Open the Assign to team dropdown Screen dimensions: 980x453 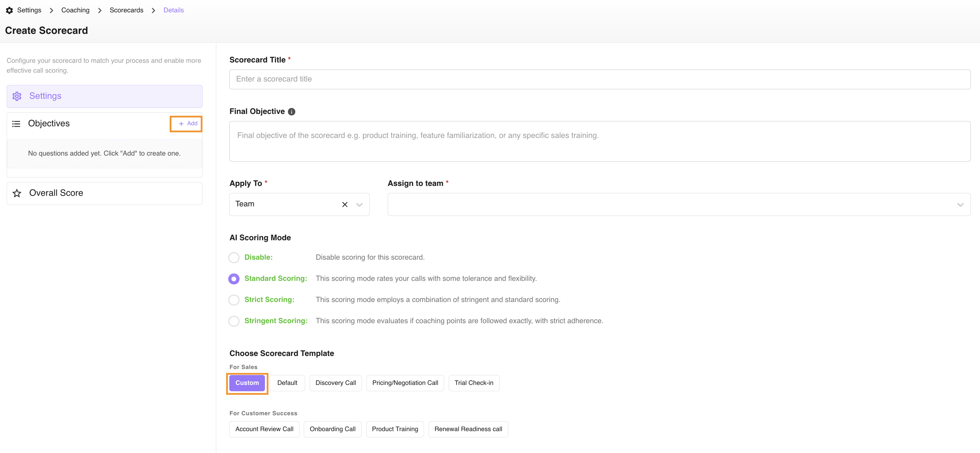[x=678, y=205]
